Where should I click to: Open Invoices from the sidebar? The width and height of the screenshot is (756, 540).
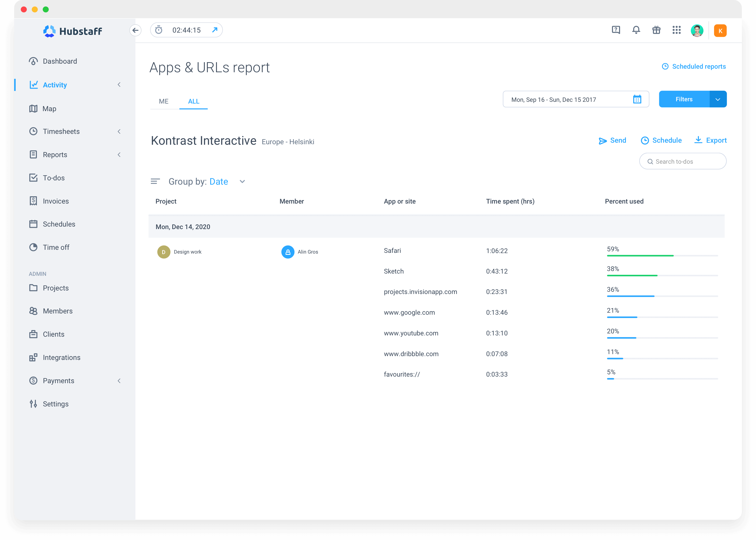coord(55,201)
